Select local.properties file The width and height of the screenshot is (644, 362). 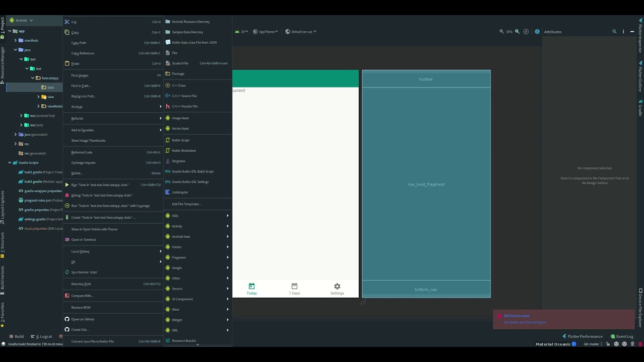[x=40, y=228]
